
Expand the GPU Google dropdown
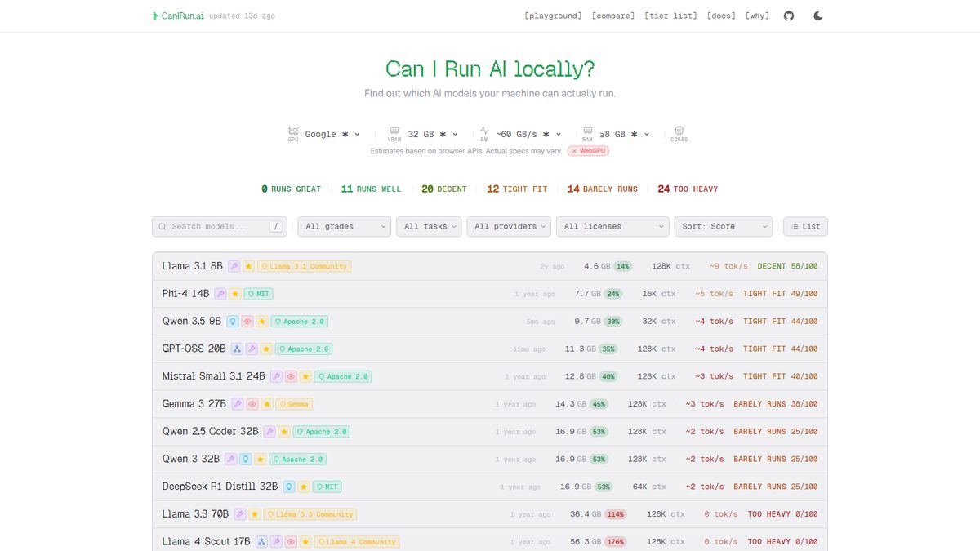pyautogui.click(x=332, y=134)
